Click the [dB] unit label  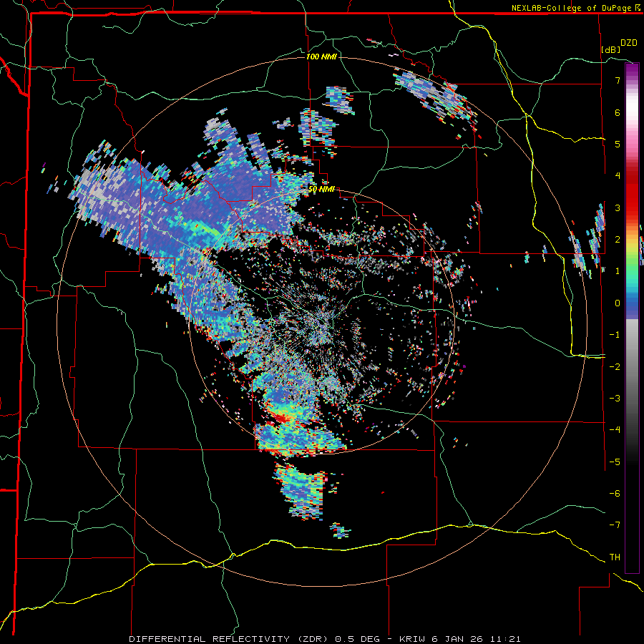pos(610,49)
